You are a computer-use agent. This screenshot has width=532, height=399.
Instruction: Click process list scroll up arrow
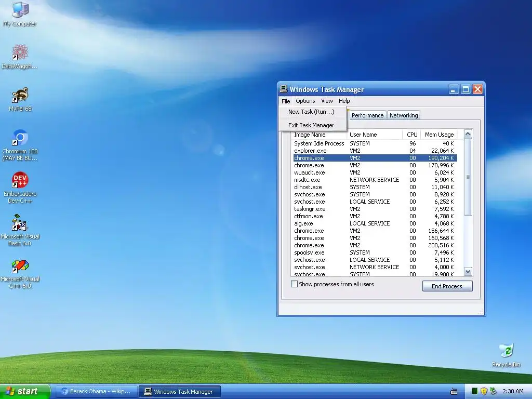coord(468,134)
